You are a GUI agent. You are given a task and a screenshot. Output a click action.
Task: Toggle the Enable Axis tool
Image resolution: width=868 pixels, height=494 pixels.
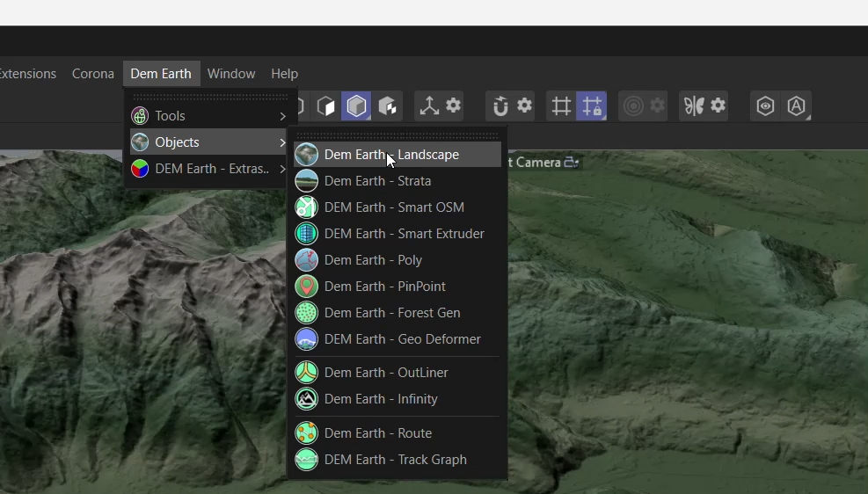point(429,105)
